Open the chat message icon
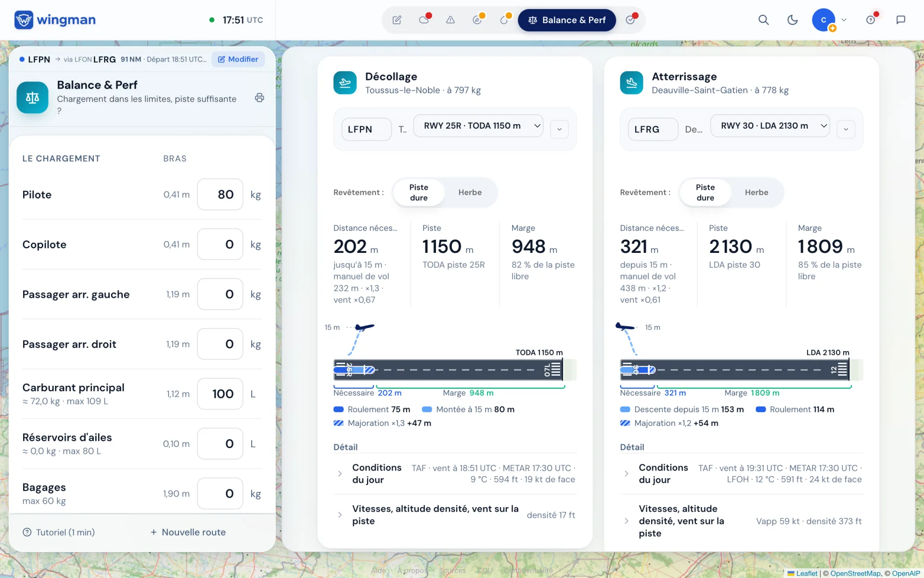The width and height of the screenshot is (924, 578). point(901,20)
